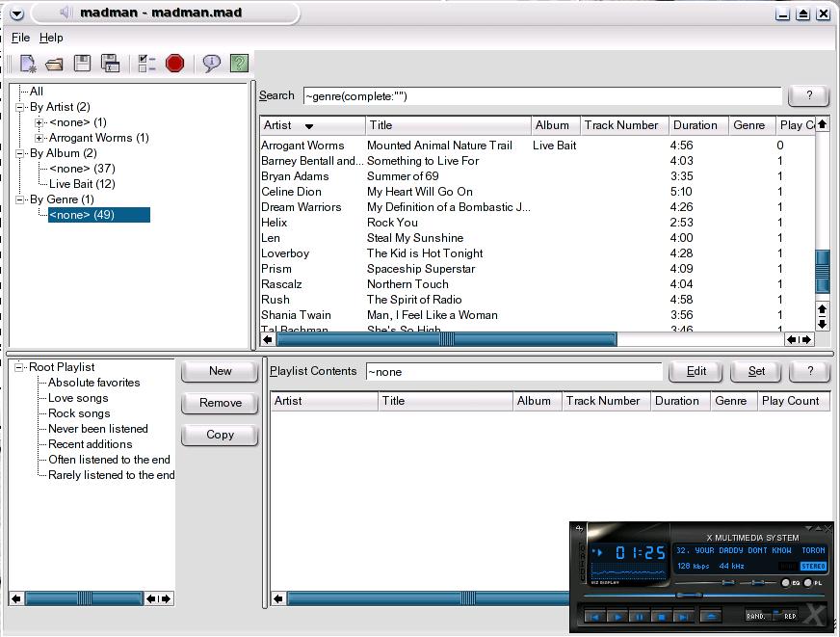Toggle RAND. shuffle in the XMMS player
Screen dimensions: 840x637
tap(756, 616)
